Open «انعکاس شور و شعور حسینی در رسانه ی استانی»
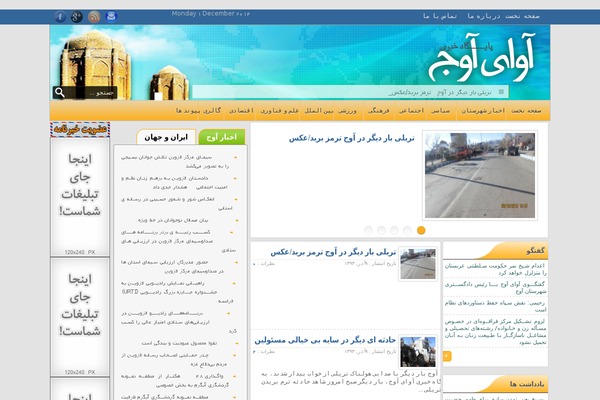Image resolution: width=600 pixels, height=400 pixels. click(x=176, y=204)
